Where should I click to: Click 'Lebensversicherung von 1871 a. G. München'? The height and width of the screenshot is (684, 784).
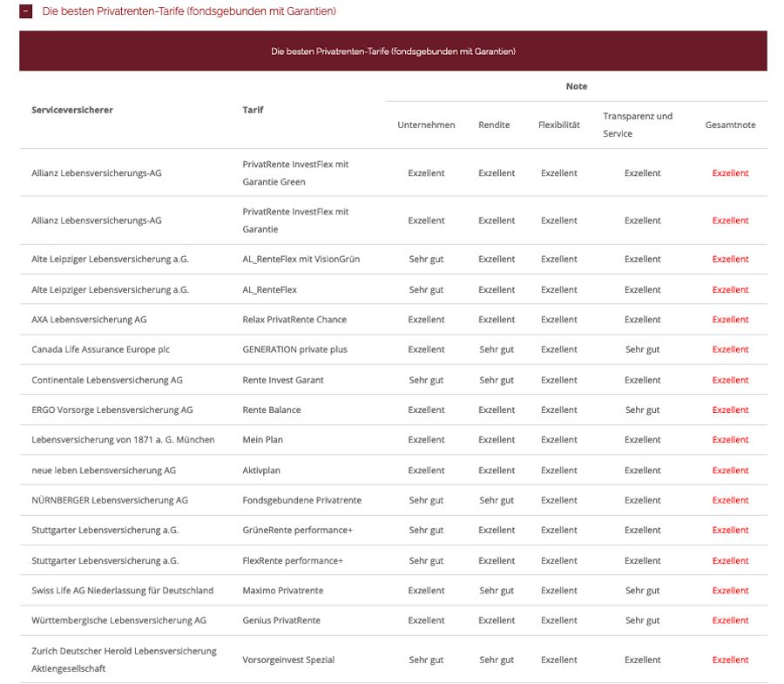click(123, 440)
